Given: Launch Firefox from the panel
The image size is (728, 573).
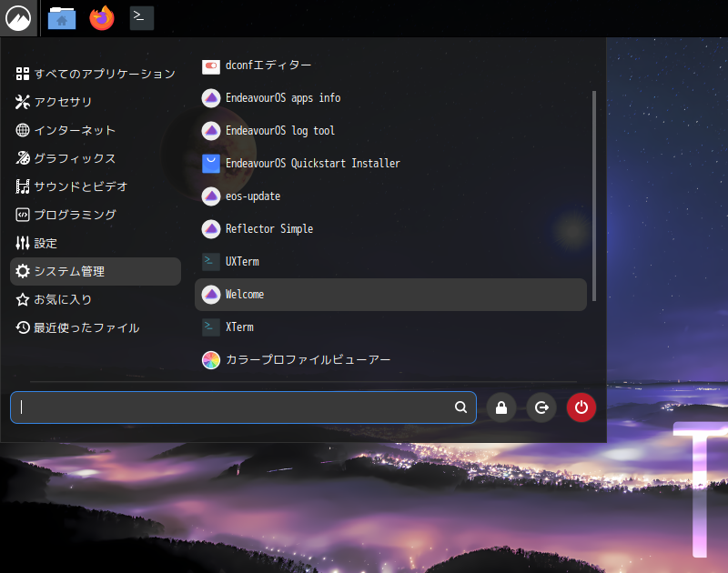Looking at the screenshot, I should pos(102,18).
